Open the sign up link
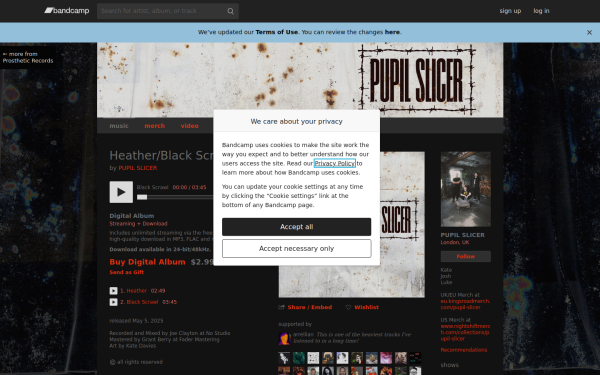 (x=510, y=11)
